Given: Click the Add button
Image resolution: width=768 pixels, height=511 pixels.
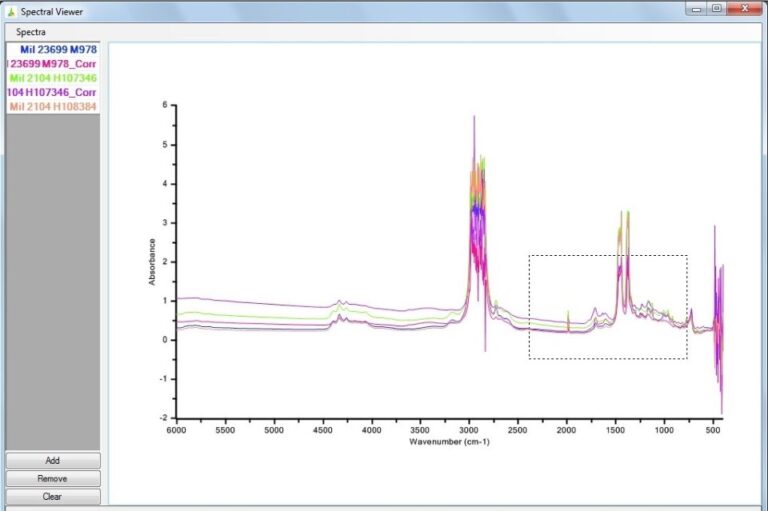Looking at the screenshot, I should click(53, 461).
